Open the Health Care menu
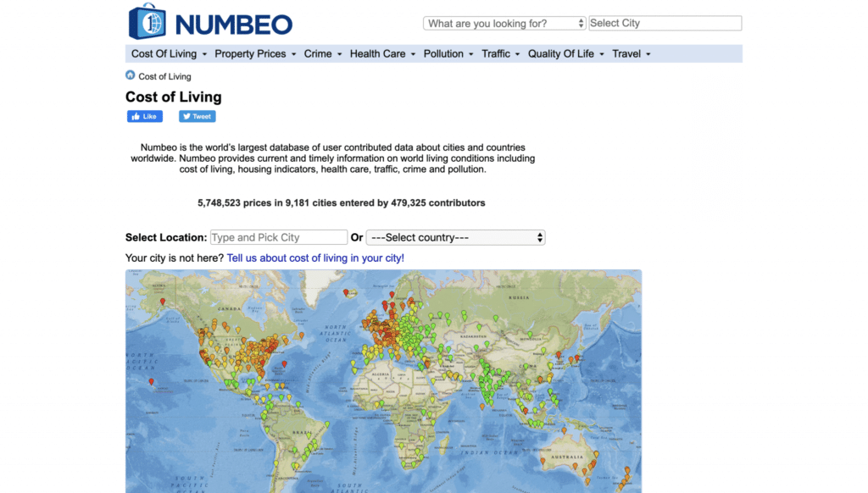This screenshot has width=868, height=493. pyautogui.click(x=382, y=53)
